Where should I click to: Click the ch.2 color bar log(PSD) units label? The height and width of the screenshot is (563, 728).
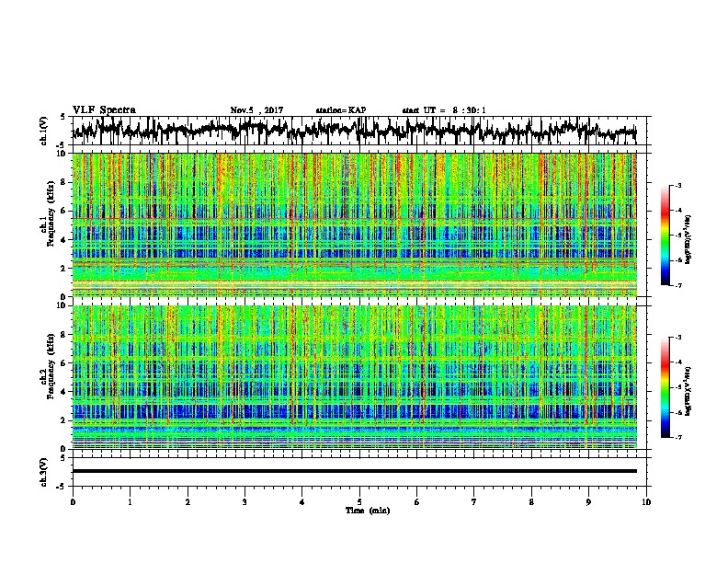(x=688, y=392)
